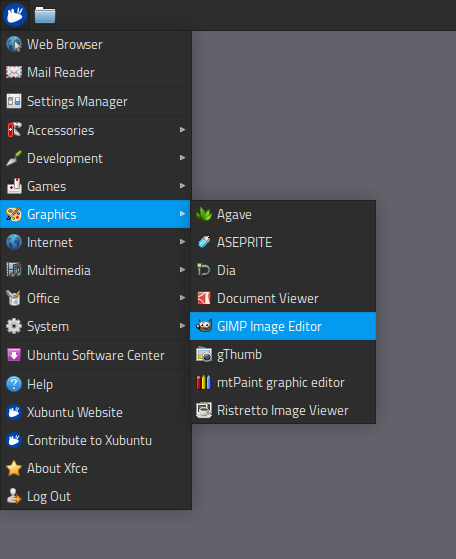The height and width of the screenshot is (559, 456).
Task: Click the mtPaint colored pencils icon
Action: (204, 382)
